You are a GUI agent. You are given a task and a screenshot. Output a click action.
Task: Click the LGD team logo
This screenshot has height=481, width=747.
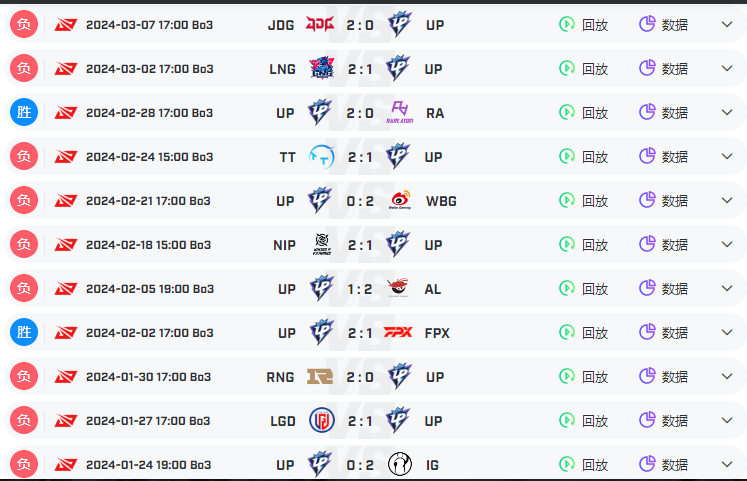point(322,421)
